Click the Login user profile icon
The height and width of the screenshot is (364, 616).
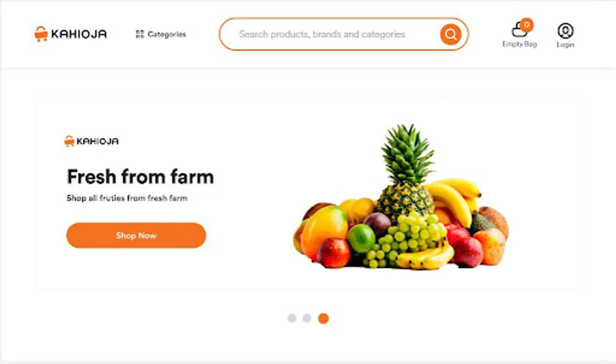tap(565, 31)
